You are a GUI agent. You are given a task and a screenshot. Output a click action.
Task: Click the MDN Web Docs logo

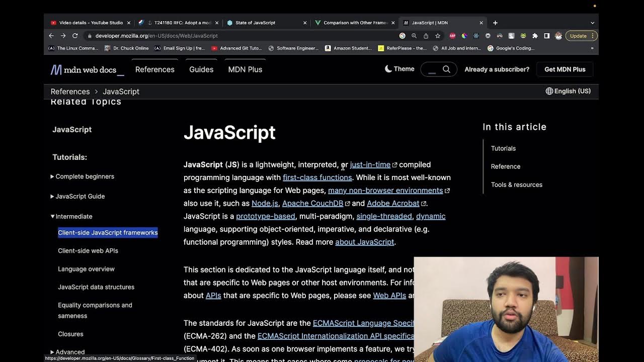87,69
